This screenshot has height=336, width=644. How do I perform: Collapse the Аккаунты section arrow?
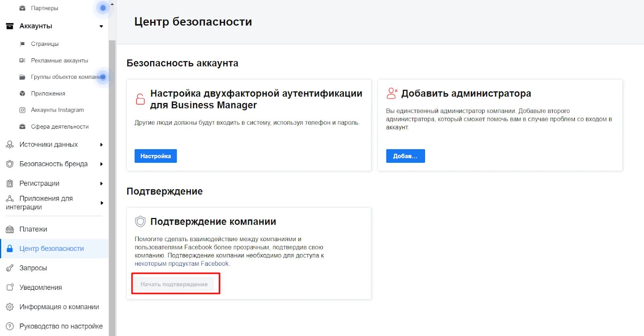pos(101,27)
